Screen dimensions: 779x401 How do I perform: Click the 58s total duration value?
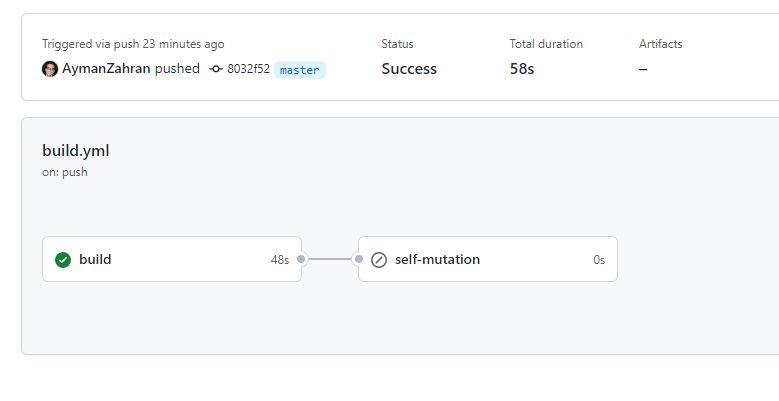coord(521,69)
